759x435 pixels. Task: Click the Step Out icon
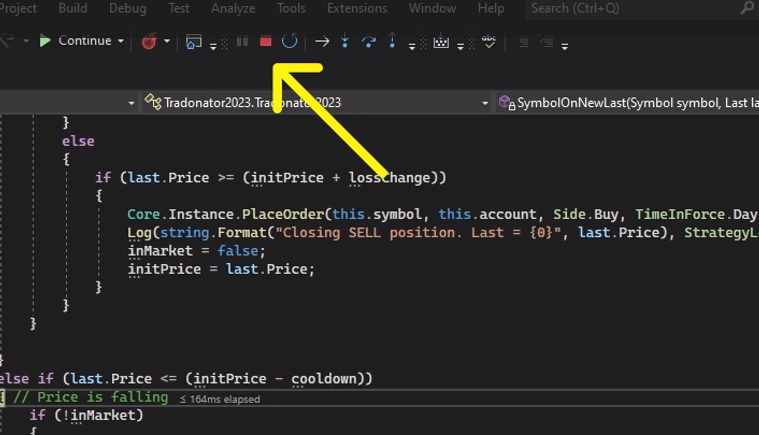[392, 42]
